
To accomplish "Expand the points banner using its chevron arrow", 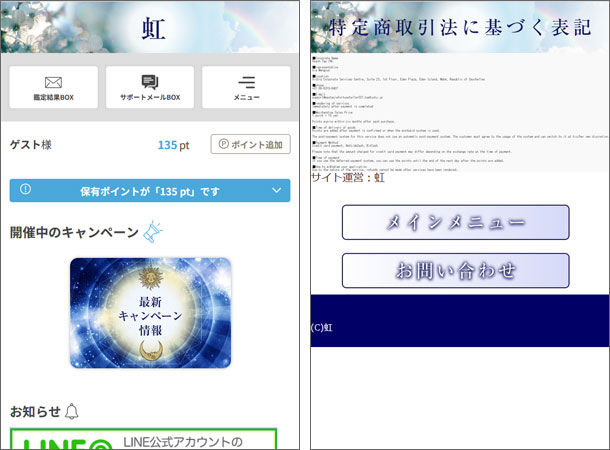I will pyautogui.click(x=276, y=190).
